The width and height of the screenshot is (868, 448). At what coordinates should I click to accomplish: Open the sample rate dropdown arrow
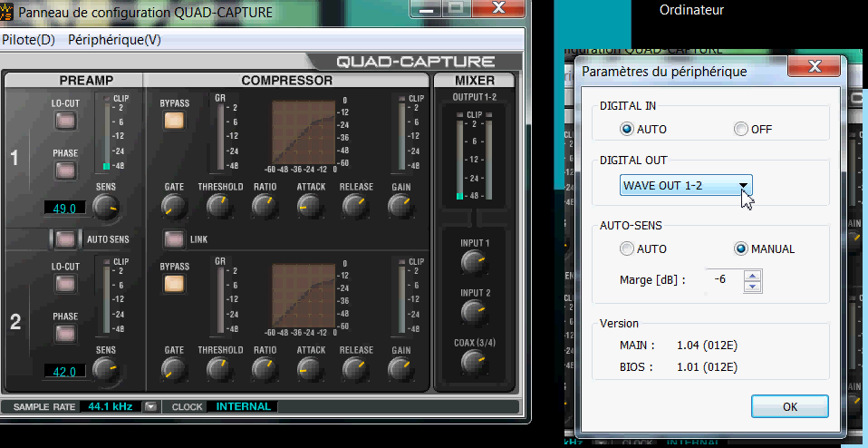pos(151,406)
